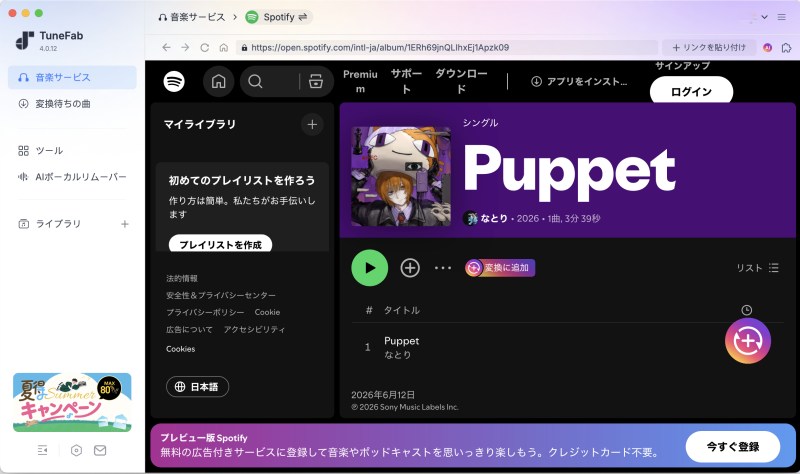Click the 変換に追加 button
The width and height of the screenshot is (800, 474).
click(500, 268)
